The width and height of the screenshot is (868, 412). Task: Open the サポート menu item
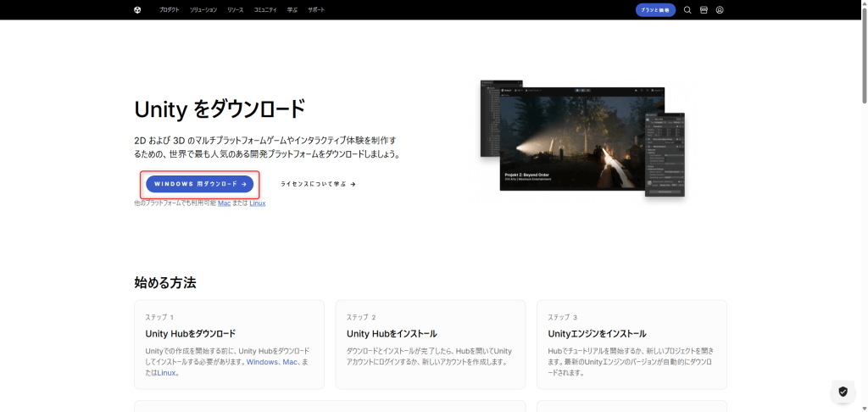coord(316,10)
